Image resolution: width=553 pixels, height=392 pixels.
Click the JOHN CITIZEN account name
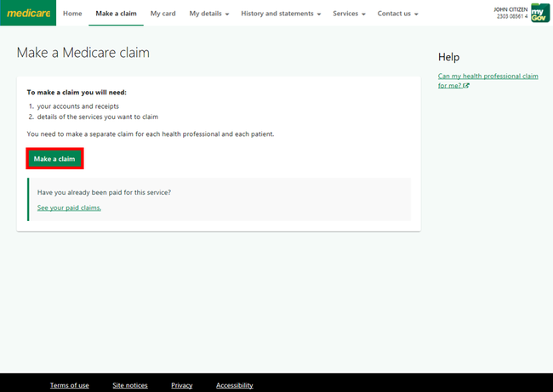tap(510, 9)
